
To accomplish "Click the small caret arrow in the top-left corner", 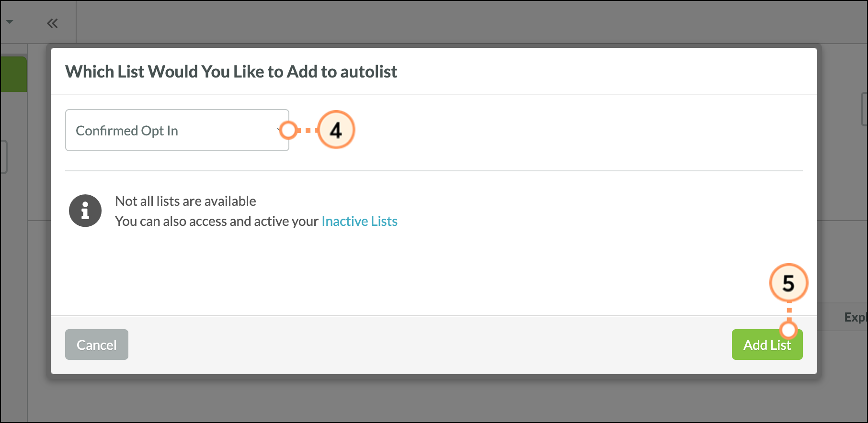I will coord(10,22).
